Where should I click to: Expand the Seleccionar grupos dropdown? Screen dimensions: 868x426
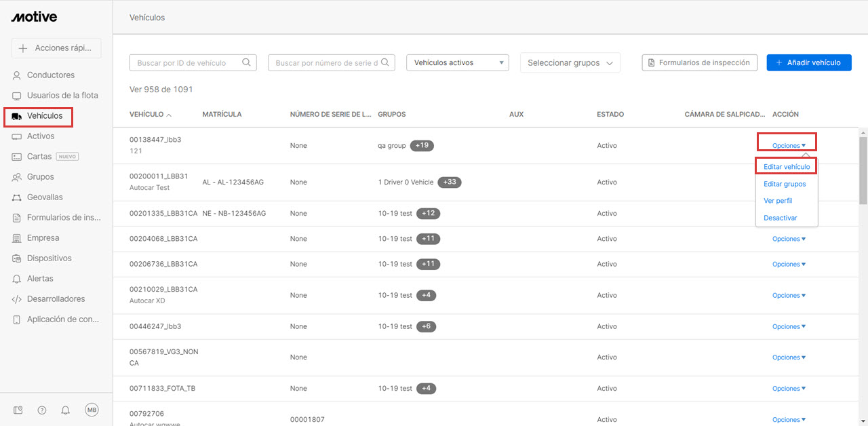(x=570, y=63)
